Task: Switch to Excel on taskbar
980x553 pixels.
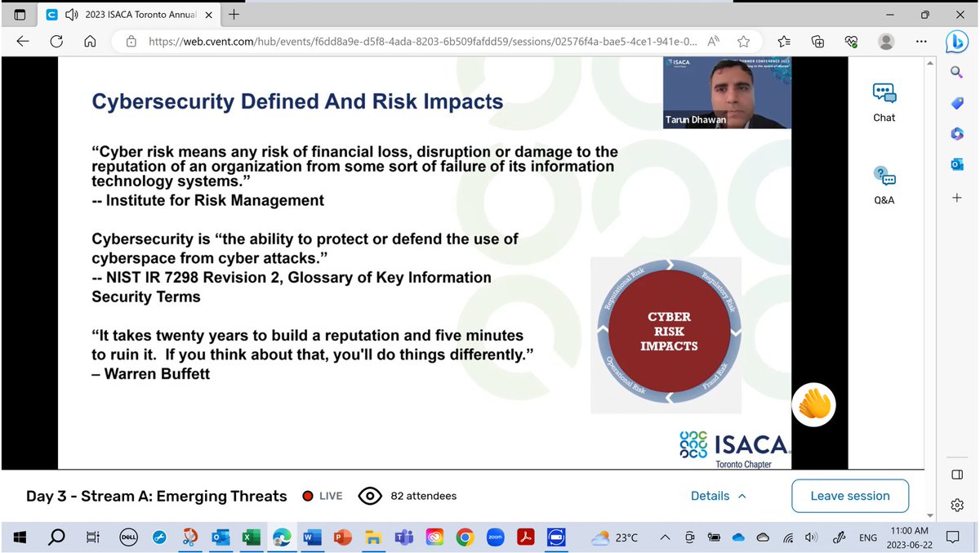Action: (x=251, y=537)
